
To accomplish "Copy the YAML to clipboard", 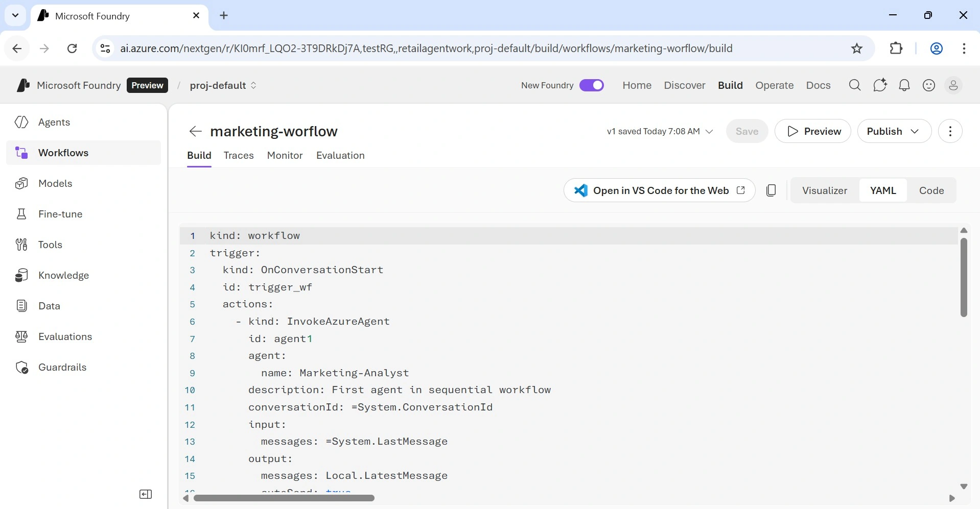I will click(772, 190).
